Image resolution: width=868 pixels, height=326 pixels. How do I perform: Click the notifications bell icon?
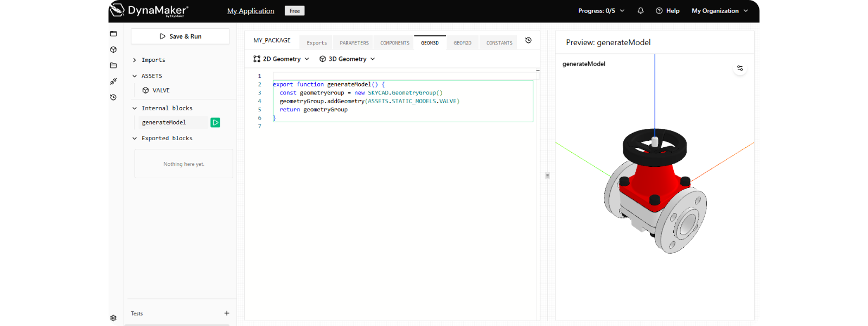pyautogui.click(x=641, y=11)
